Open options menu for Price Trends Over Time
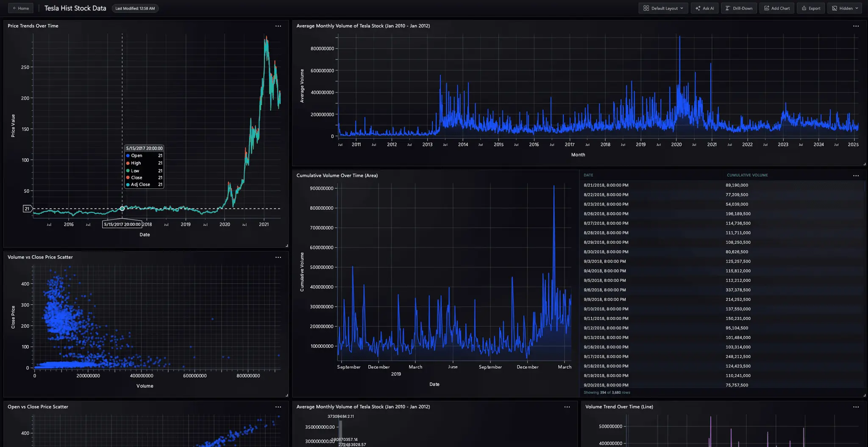 coord(278,26)
